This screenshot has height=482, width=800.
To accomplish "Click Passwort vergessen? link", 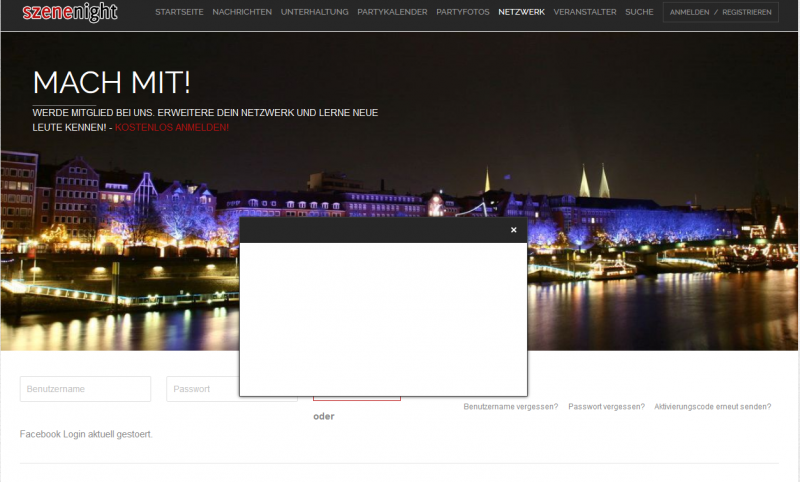I will tap(606, 407).
